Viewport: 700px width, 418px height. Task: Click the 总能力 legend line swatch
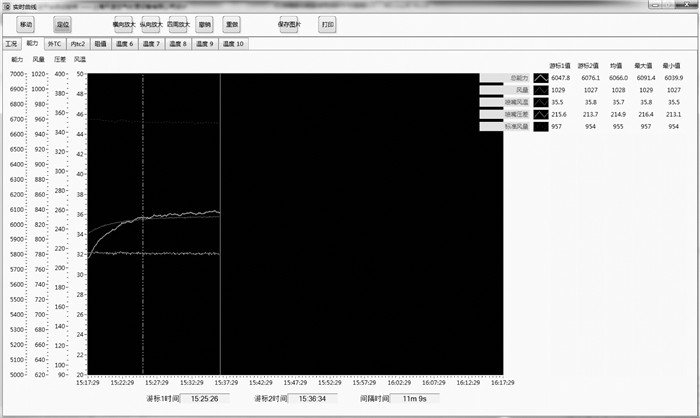541,78
